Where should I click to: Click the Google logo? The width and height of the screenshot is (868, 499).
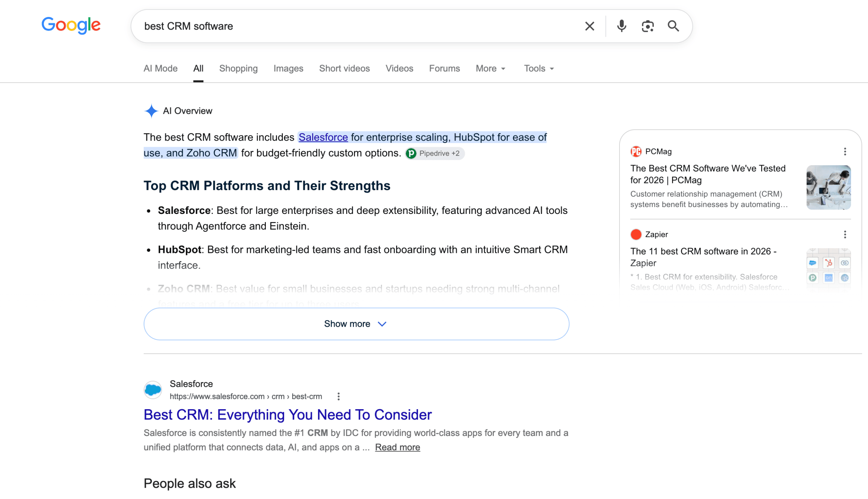coord(71,25)
